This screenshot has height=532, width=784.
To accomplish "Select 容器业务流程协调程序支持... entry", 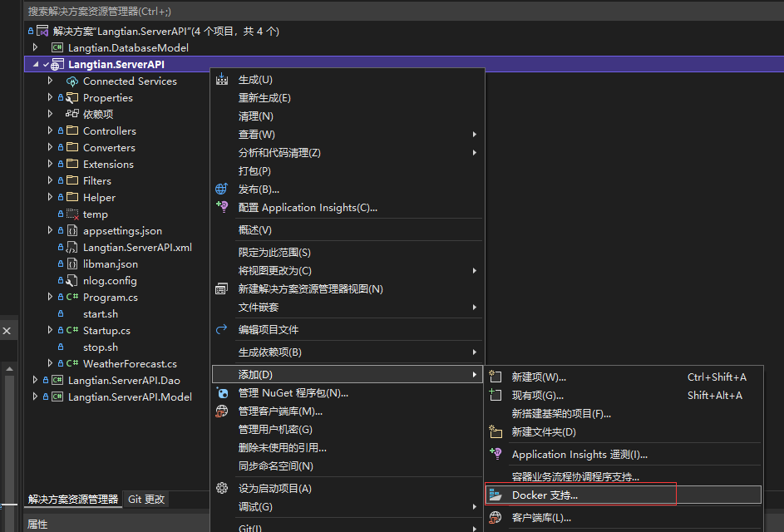I will coord(624,476).
